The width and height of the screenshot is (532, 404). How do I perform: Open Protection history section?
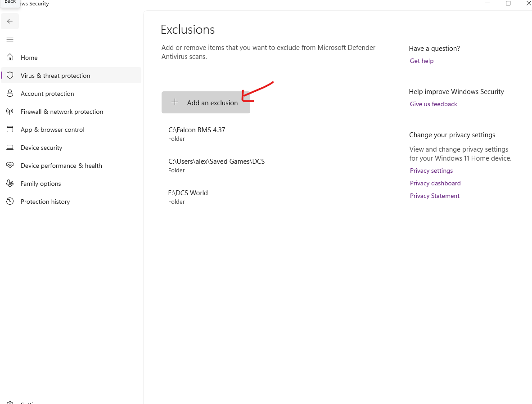coord(71,201)
